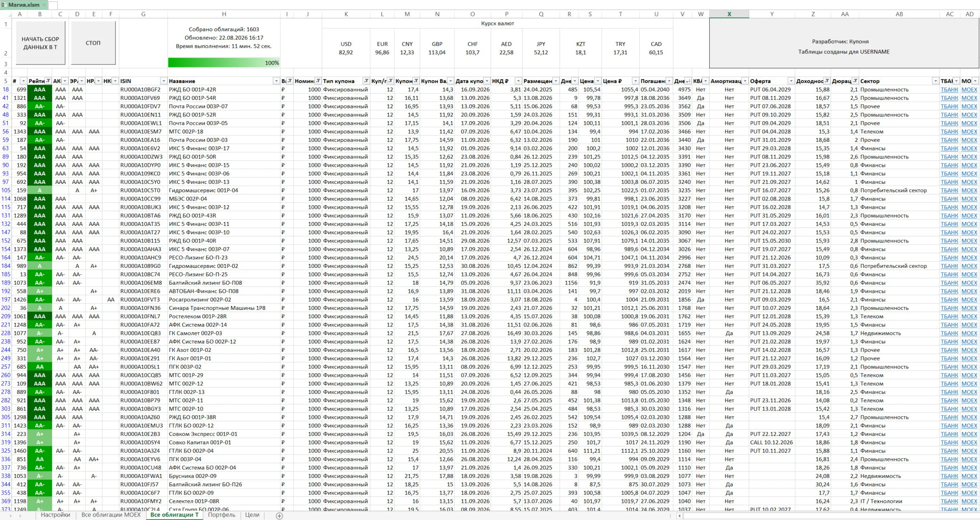
Task: Open the applied filter on Купон column
Action: (x=416, y=81)
